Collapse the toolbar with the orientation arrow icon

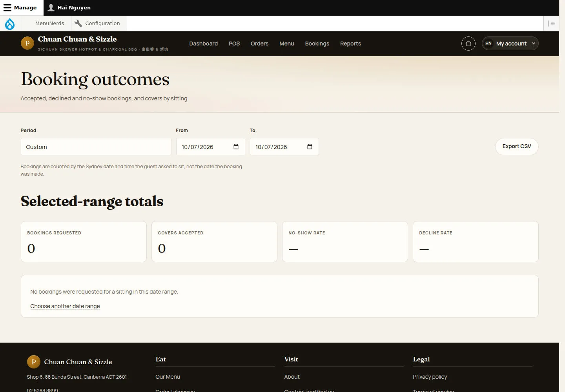551,24
